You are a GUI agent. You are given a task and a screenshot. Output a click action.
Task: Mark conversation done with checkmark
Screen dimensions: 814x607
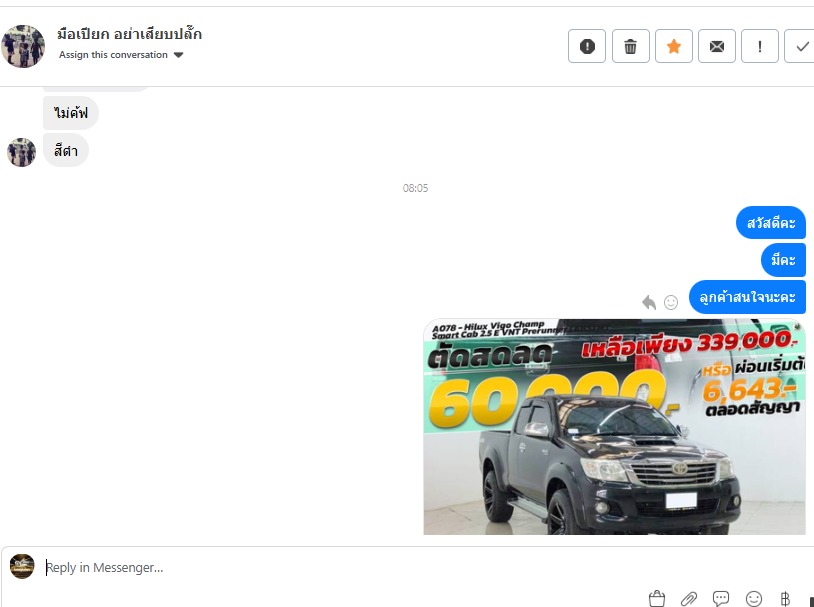click(801, 46)
